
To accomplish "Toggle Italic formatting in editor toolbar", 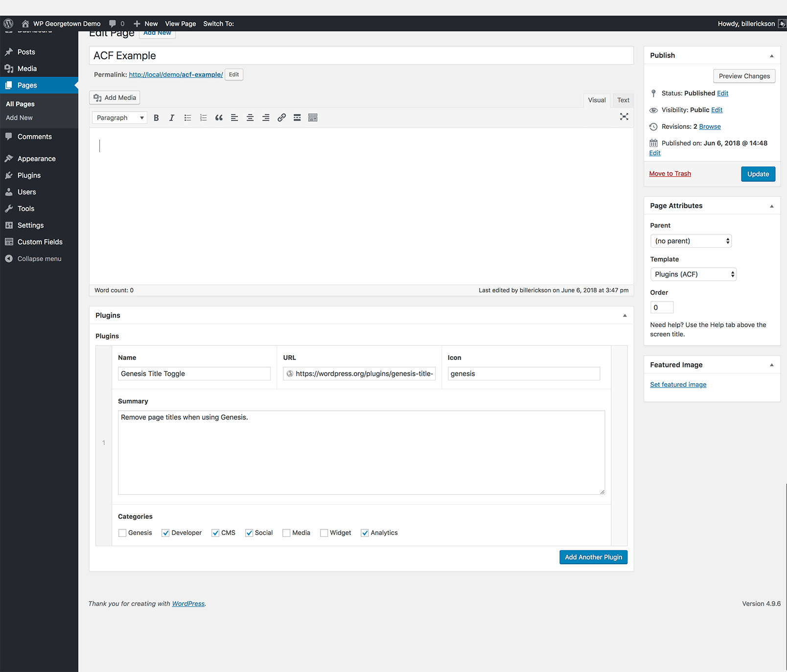I will point(172,117).
